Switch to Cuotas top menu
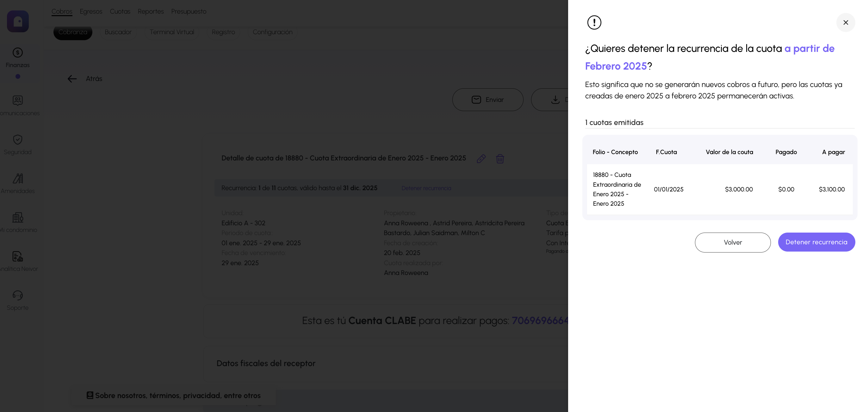 pyautogui.click(x=120, y=11)
